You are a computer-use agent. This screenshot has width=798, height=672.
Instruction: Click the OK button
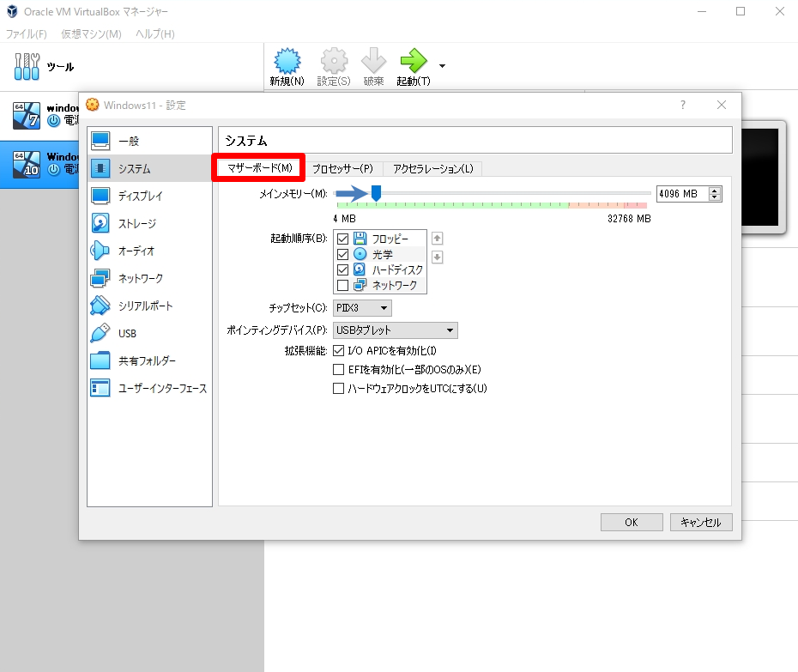tap(632, 523)
